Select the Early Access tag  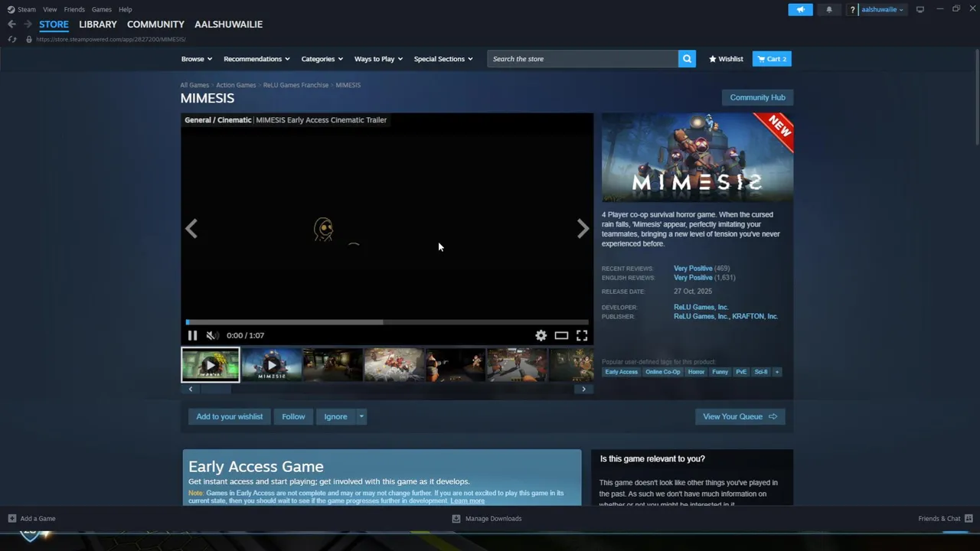(x=621, y=372)
